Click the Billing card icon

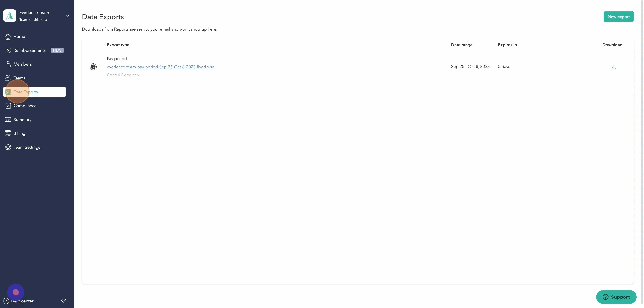8,133
